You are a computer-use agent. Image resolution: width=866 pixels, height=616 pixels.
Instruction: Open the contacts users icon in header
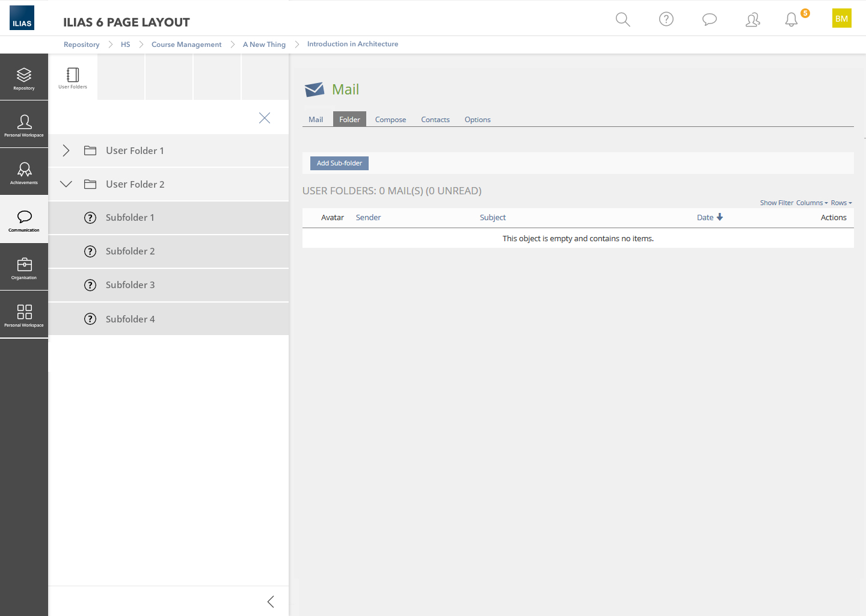(752, 20)
